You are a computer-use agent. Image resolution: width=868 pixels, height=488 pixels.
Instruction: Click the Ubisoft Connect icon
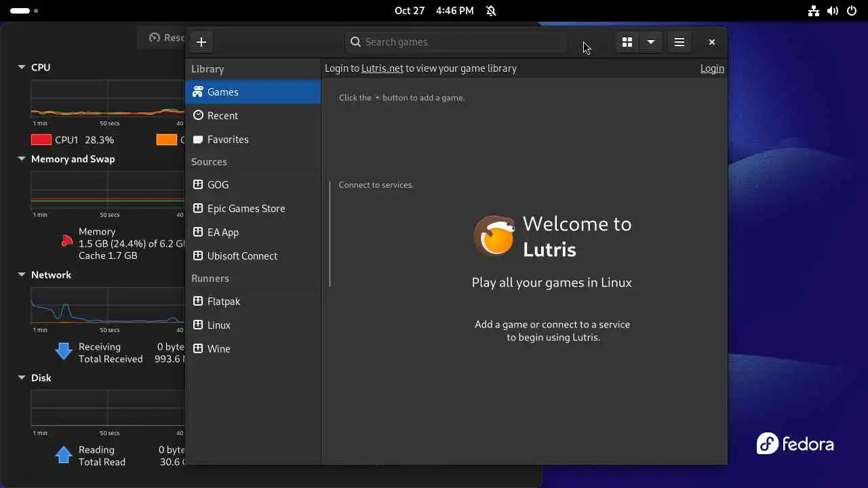tap(198, 256)
